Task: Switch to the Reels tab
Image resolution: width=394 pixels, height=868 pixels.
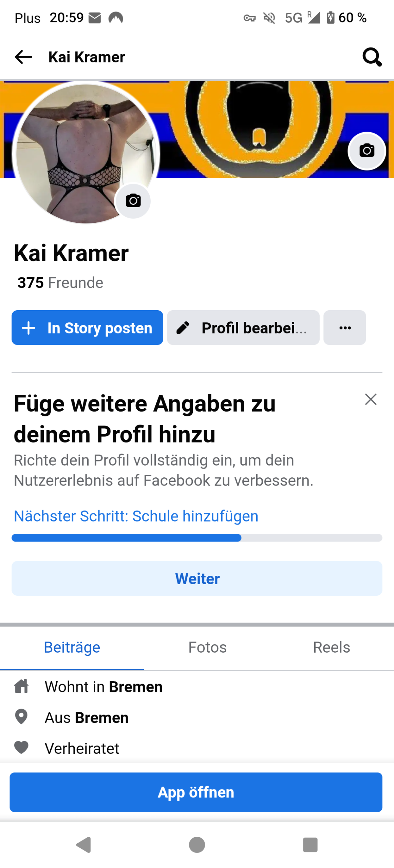Action: click(331, 647)
